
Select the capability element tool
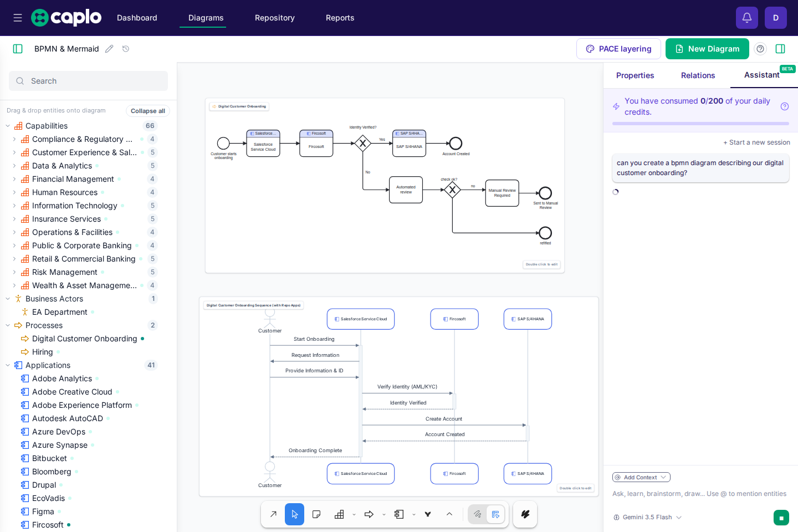pyautogui.click(x=339, y=514)
